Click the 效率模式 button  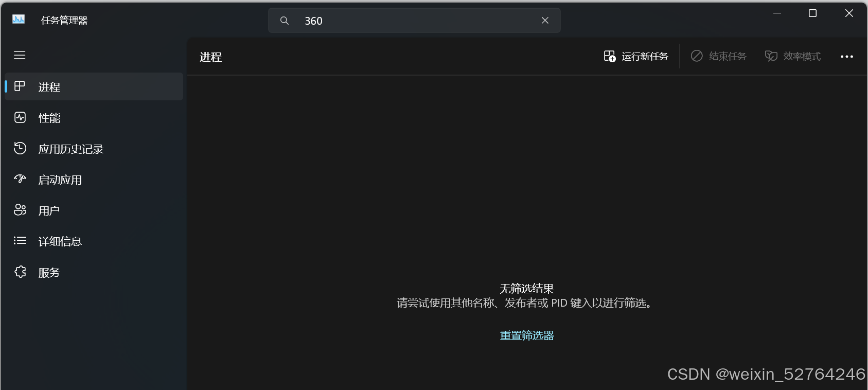[793, 56]
